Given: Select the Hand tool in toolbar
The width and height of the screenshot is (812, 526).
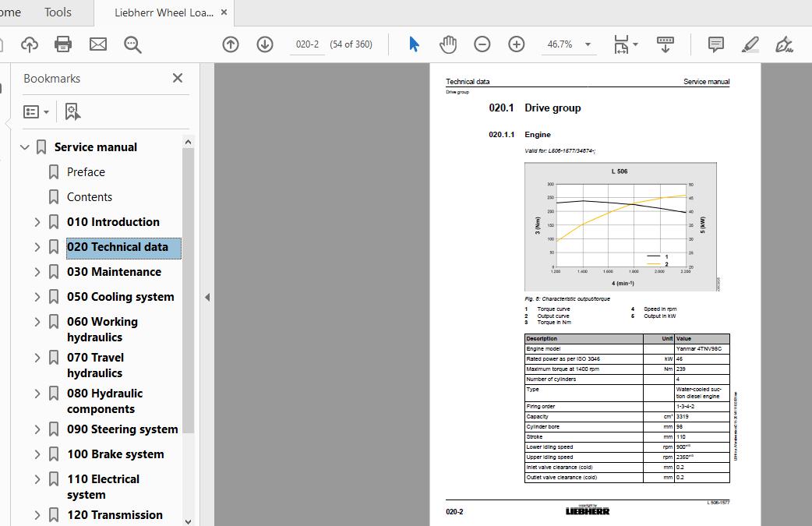Looking at the screenshot, I should (448, 44).
